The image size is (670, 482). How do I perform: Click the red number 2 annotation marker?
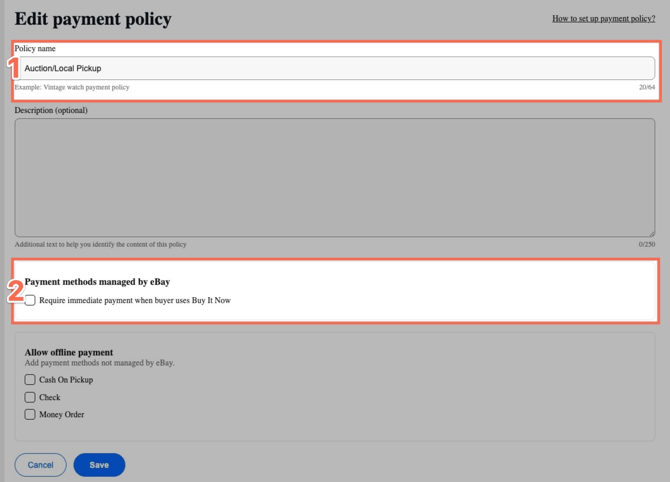tap(15, 291)
